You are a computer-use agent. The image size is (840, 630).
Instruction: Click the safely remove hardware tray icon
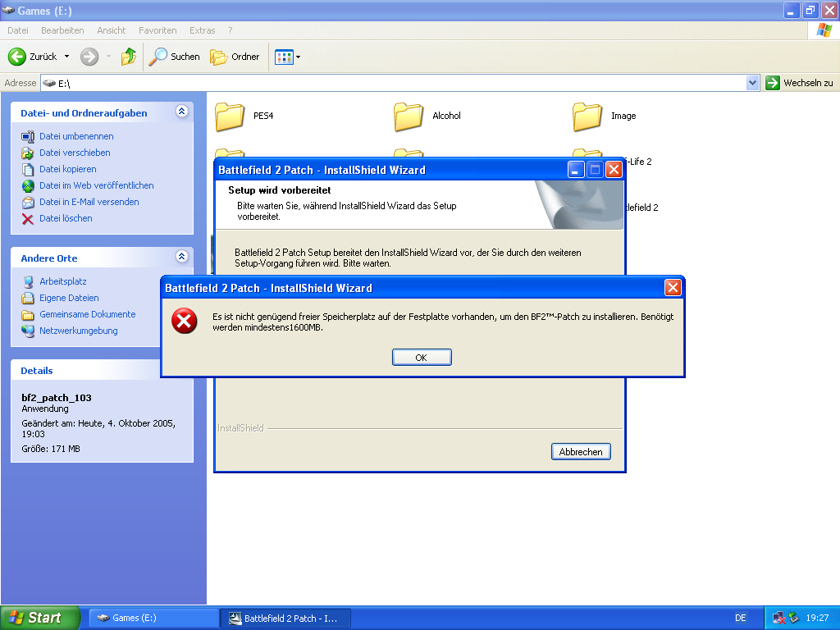[x=794, y=618]
